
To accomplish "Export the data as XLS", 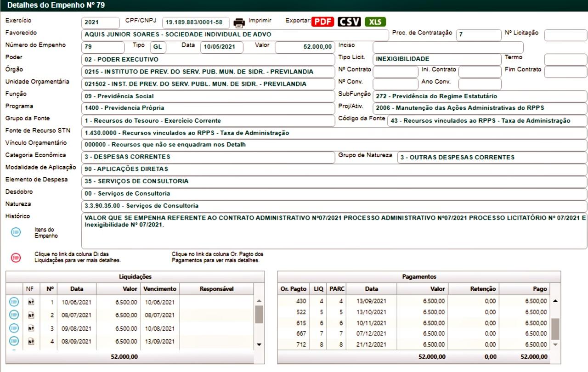I will click(x=375, y=22).
